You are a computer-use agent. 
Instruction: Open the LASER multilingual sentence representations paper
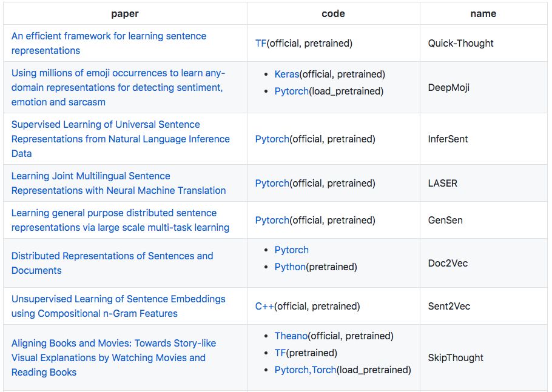(118, 184)
